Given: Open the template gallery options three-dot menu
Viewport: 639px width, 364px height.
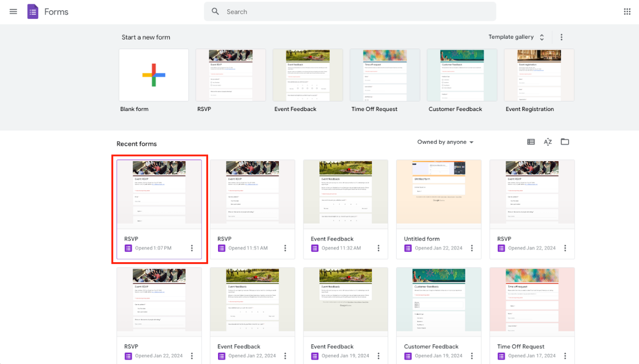Looking at the screenshot, I should 561,37.
